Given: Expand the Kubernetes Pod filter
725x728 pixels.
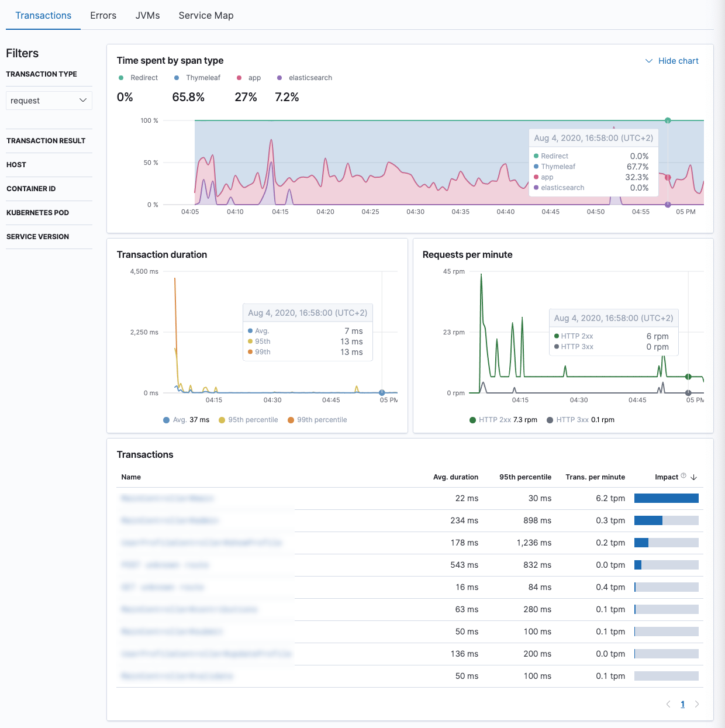Looking at the screenshot, I should tap(38, 213).
